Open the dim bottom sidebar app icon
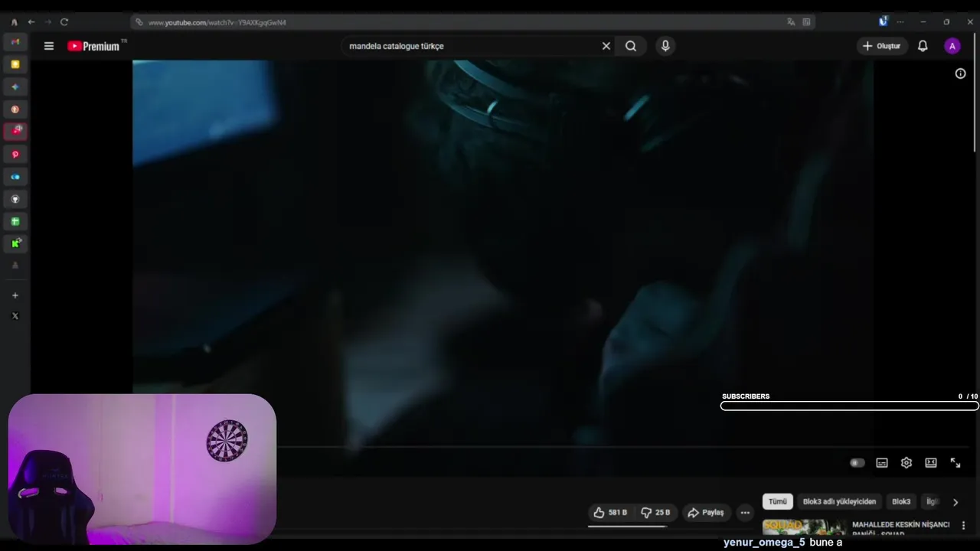Viewport: 980px width, 551px height. coord(15,266)
